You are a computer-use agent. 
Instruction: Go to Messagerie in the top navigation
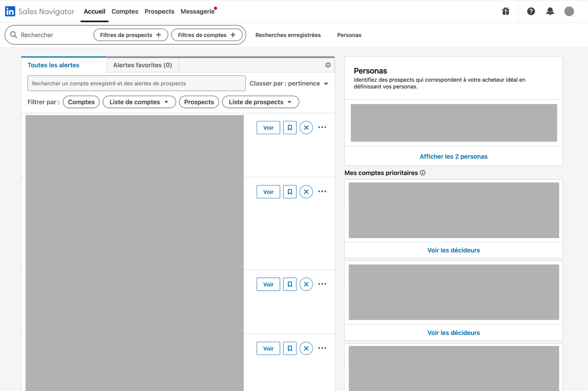198,11
